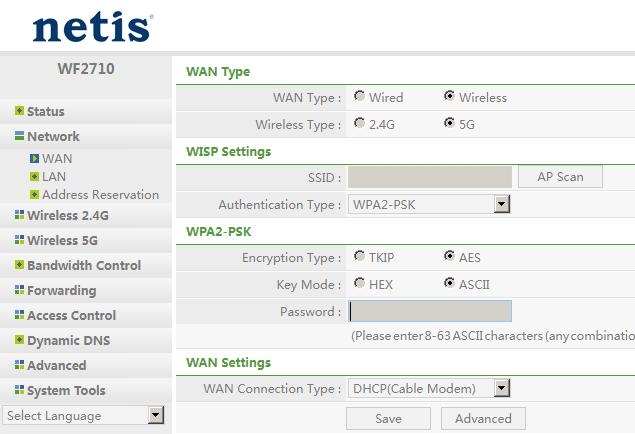Click the Save button
This screenshot has height=434, width=635.
(388, 418)
